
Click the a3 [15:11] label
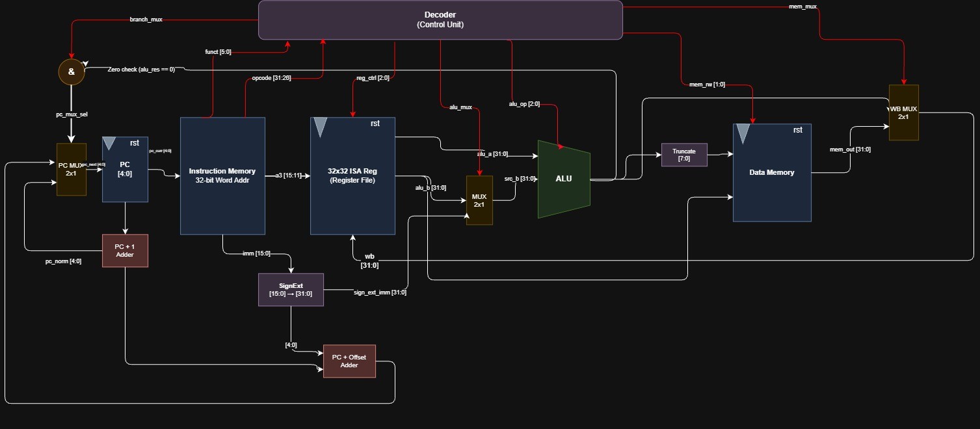click(x=287, y=175)
